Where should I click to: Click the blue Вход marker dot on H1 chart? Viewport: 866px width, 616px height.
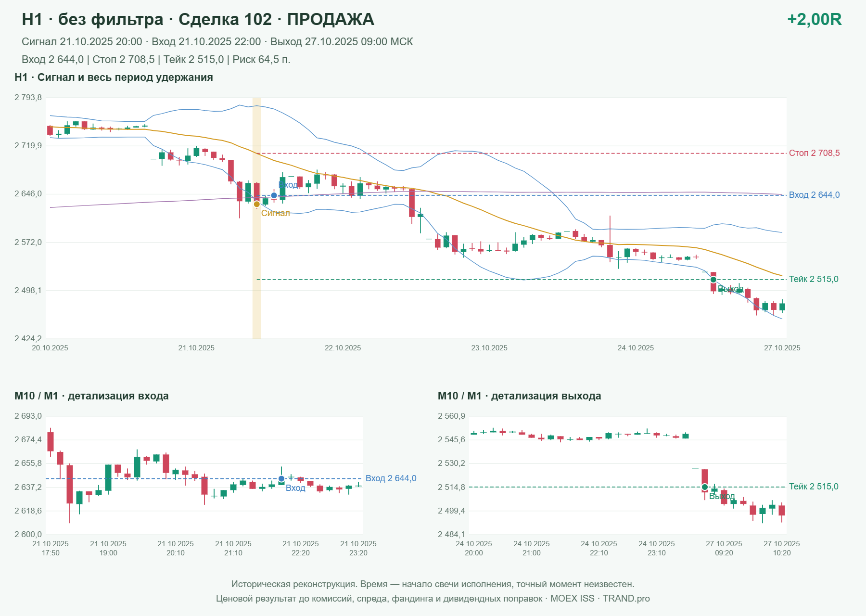tap(274, 195)
